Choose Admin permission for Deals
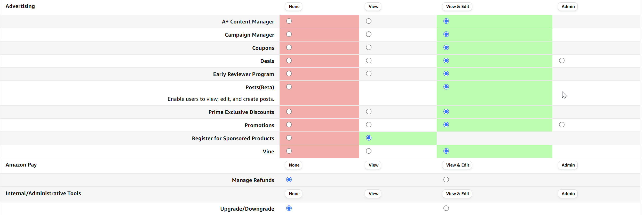Screen dimensions: 644x215 pyautogui.click(x=562, y=61)
